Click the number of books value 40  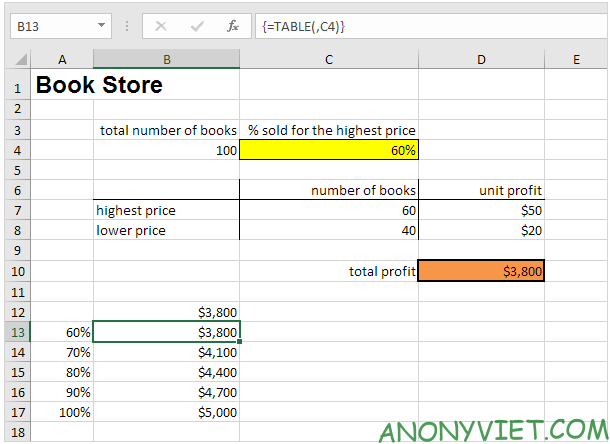pos(328,231)
